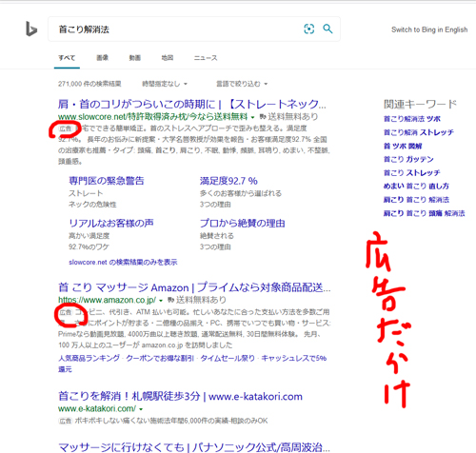The width and height of the screenshot is (476, 453).
Task: Expand dropdown arrow after amazon.co.jp URL
Action: coord(161,301)
